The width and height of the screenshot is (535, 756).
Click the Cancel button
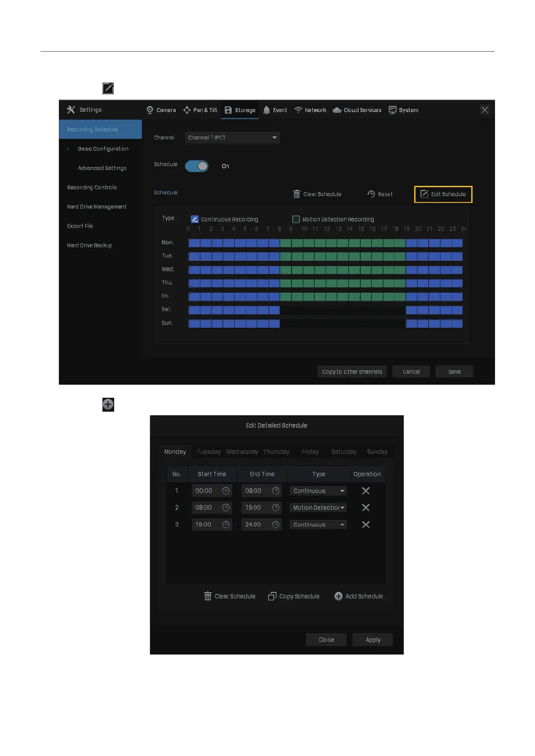tap(411, 372)
